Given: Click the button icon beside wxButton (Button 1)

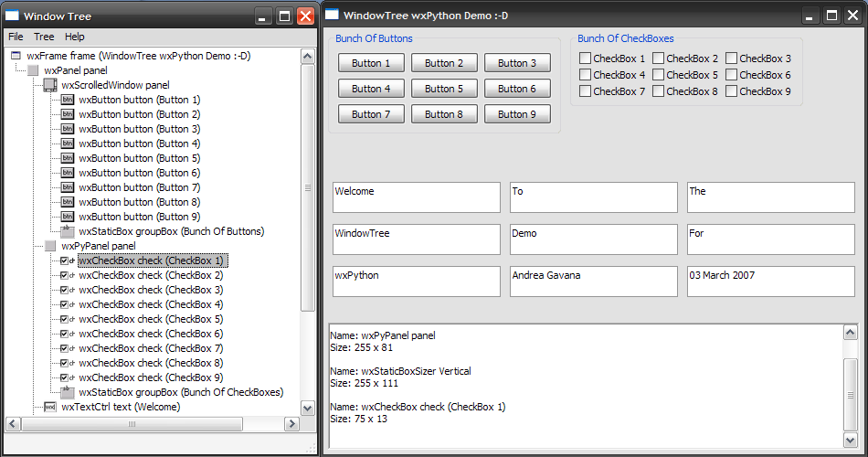Looking at the screenshot, I should click(68, 100).
